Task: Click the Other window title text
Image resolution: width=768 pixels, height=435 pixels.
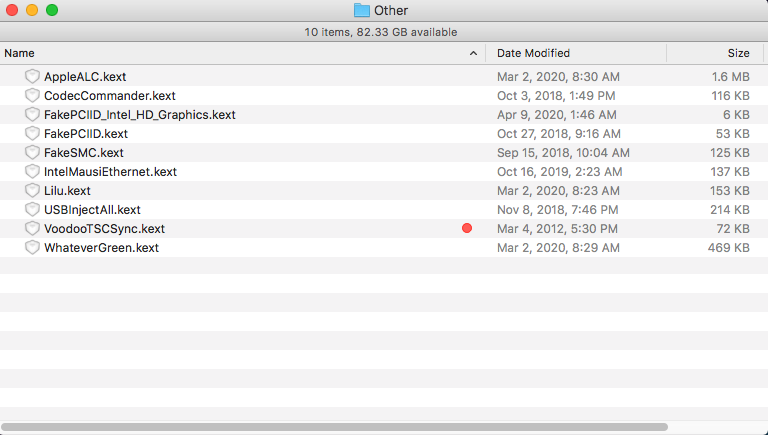Action: (x=391, y=10)
